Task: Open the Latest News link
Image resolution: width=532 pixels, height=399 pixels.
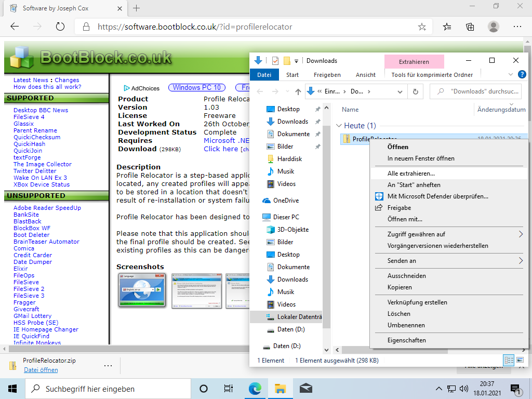Action: pos(31,80)
